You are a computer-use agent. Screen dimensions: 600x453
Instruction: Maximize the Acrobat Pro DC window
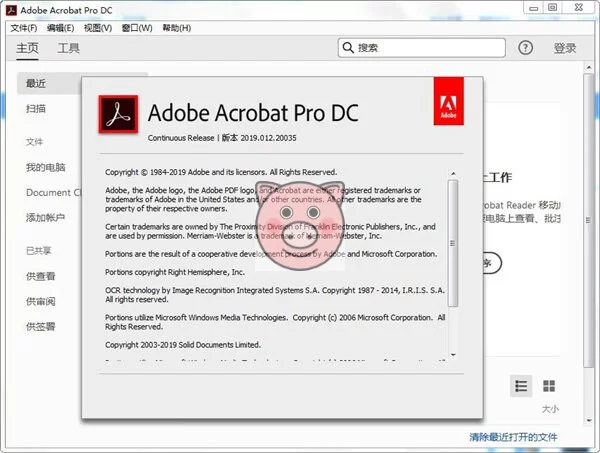(x=553, y=8)
